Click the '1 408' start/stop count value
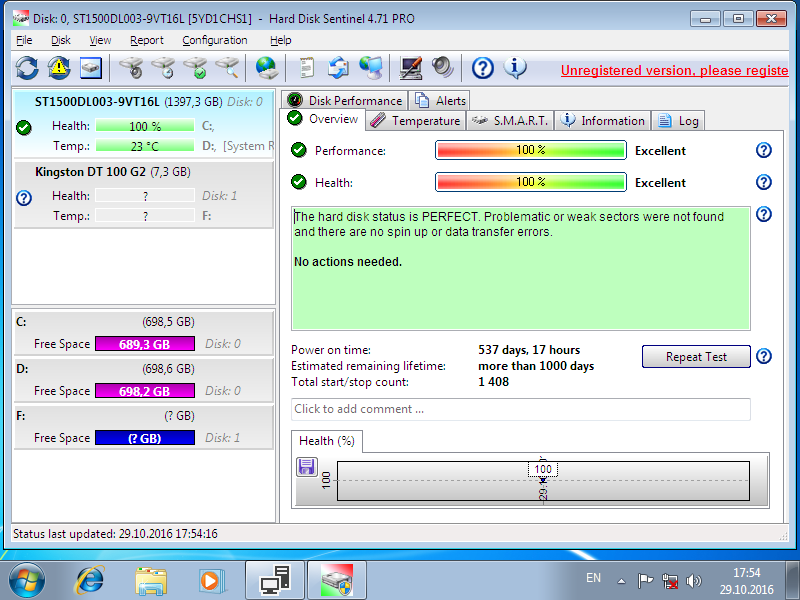Screen dimensions: 800x600 tap(493, 382)
